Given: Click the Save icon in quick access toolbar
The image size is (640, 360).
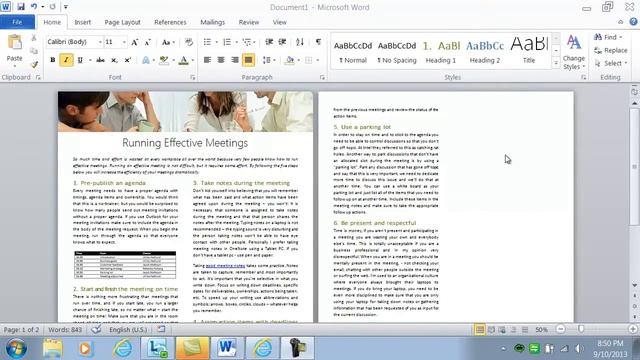Looking at the screenshot, I should 21,7.
